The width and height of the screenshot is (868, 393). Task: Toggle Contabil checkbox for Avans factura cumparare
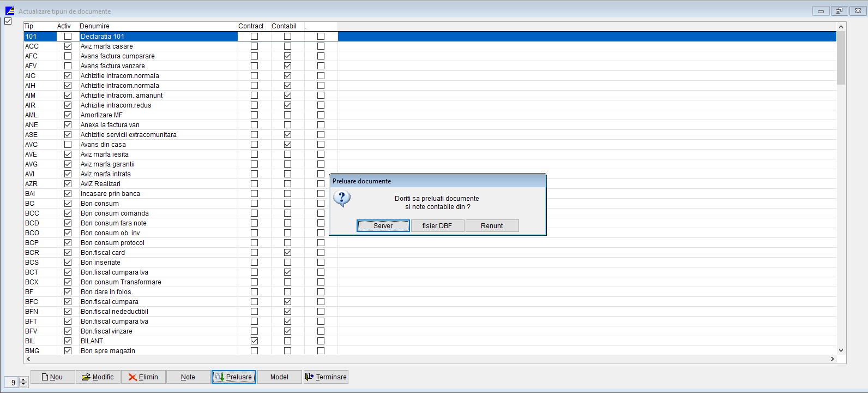[x=287, y=56]
